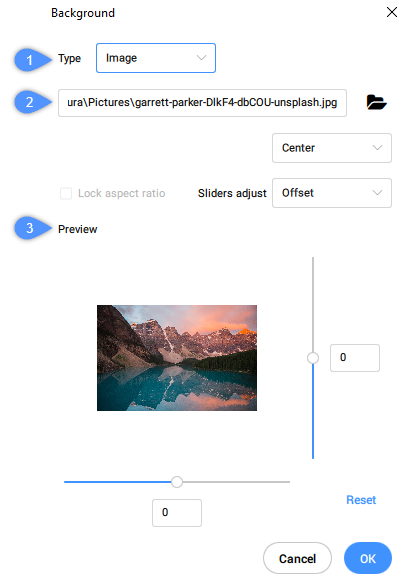
Task: Click the horizontal offset slider handle
Action: [x=177, y=482]
